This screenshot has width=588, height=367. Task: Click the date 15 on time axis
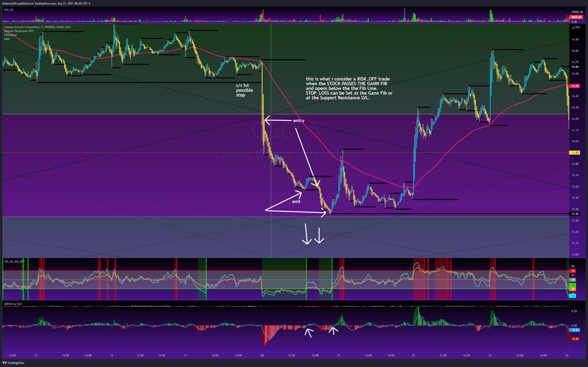click(x=36, y=355)
